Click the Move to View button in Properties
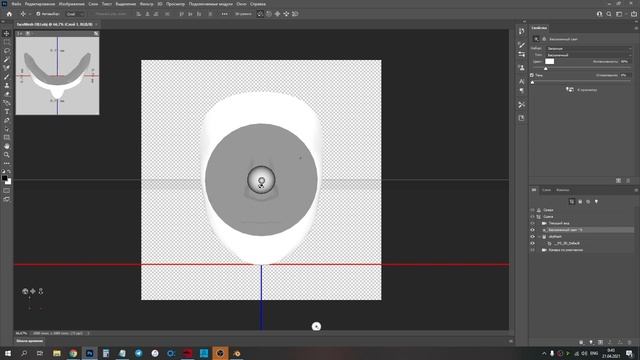Viewport: 640px width, 360px height. (x=582, y=90)
